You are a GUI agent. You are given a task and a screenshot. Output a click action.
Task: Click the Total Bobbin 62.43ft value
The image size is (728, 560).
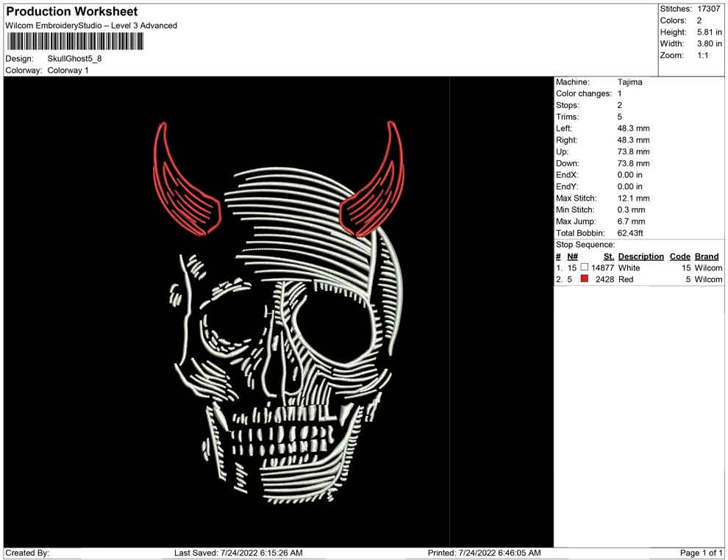tap(630, 233)
